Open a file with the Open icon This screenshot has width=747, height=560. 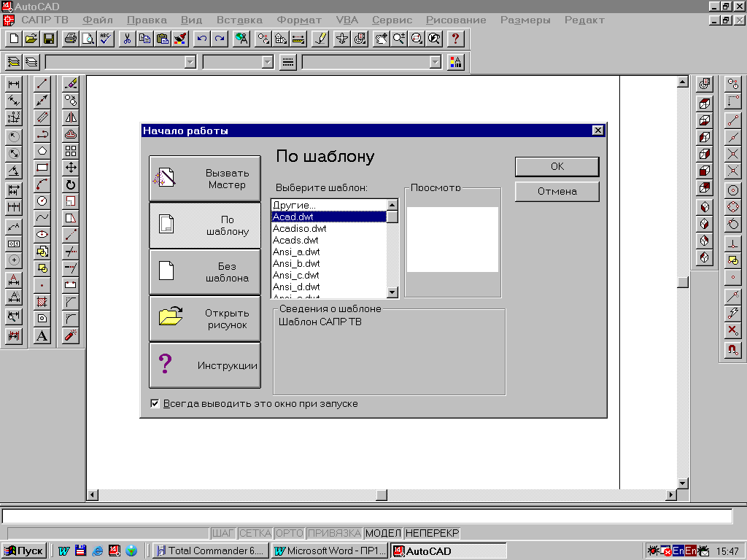click(x=31, y=39)
